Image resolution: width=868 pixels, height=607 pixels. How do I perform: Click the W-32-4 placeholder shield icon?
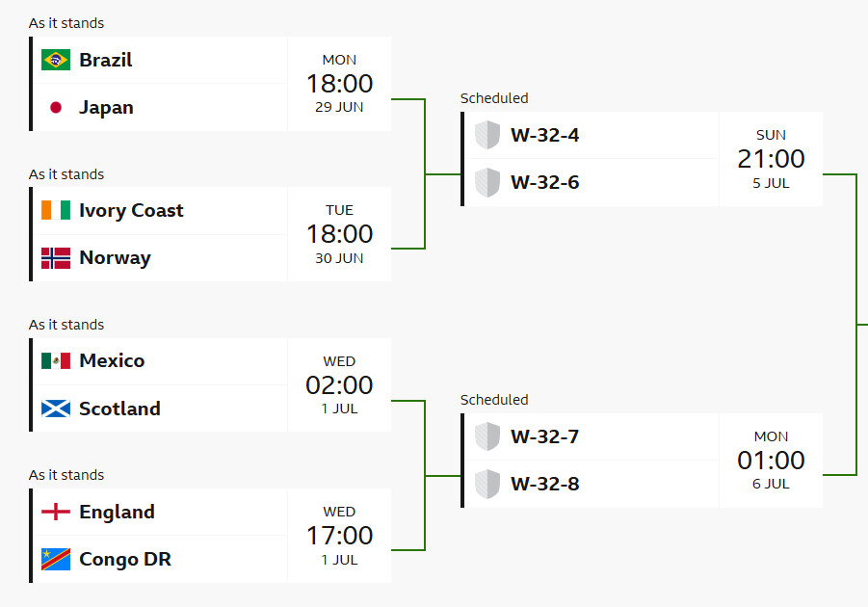pyautogui.click(x=487, y=135)
